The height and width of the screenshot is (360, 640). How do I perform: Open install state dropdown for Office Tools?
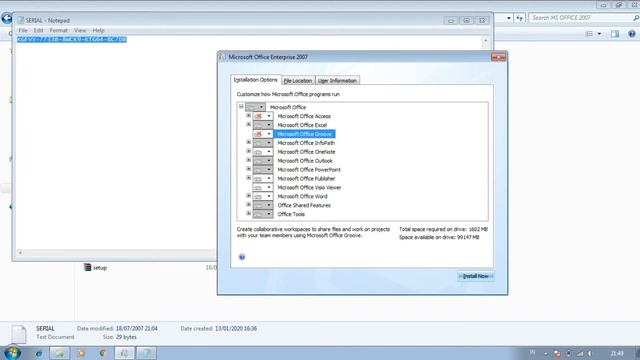click(263, 214)
